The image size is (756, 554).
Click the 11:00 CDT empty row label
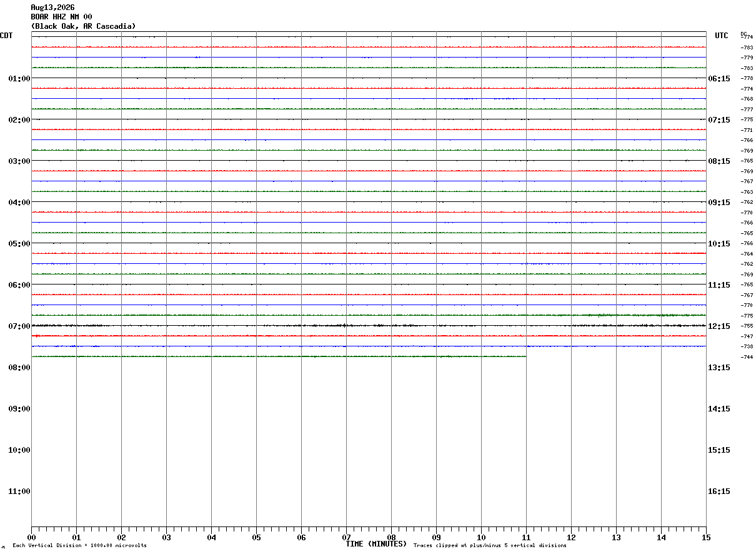coord(19,491)
